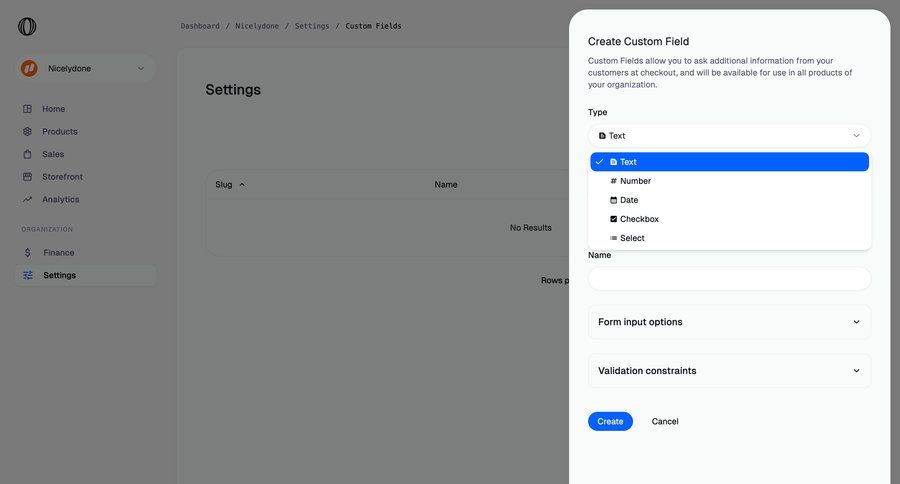Choose the Text option in list
The height and width of the screenshot is (484, 900).
[x=729, y=162]
